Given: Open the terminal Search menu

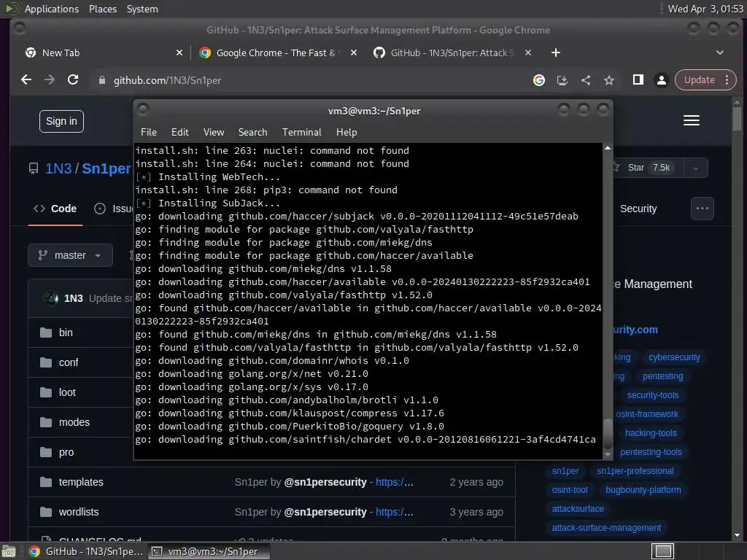Looking at the screenshot, I should point(252,133).
